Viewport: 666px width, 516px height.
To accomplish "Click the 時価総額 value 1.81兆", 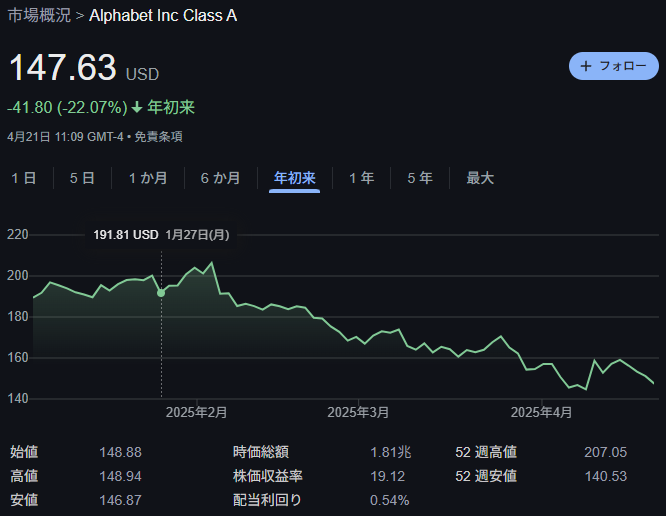I will click(x=389, y=452).
